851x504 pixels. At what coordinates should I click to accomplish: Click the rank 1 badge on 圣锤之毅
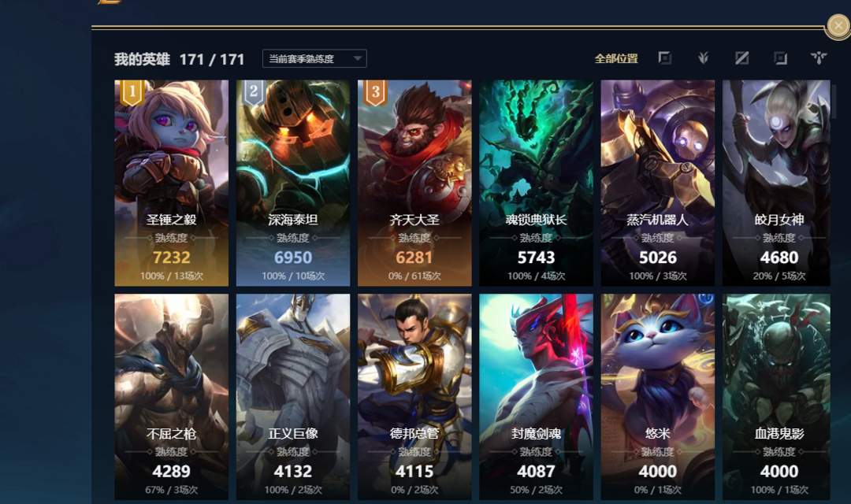click(132, 92)
